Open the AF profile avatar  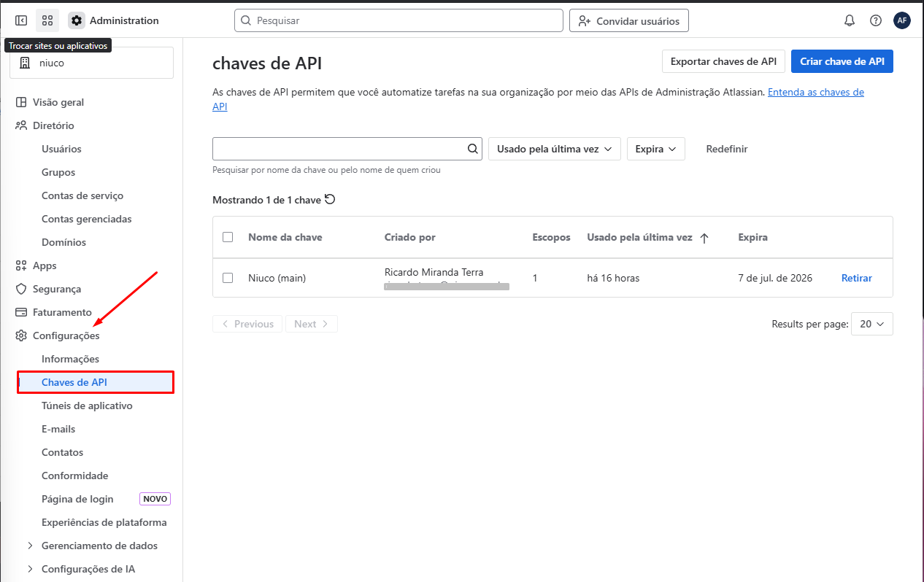pos(902,20)
